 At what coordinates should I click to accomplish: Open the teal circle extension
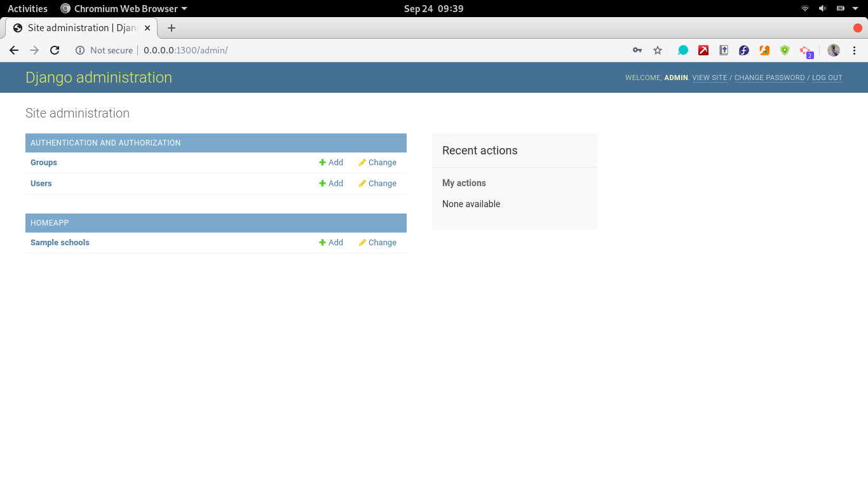coord(683,50)
